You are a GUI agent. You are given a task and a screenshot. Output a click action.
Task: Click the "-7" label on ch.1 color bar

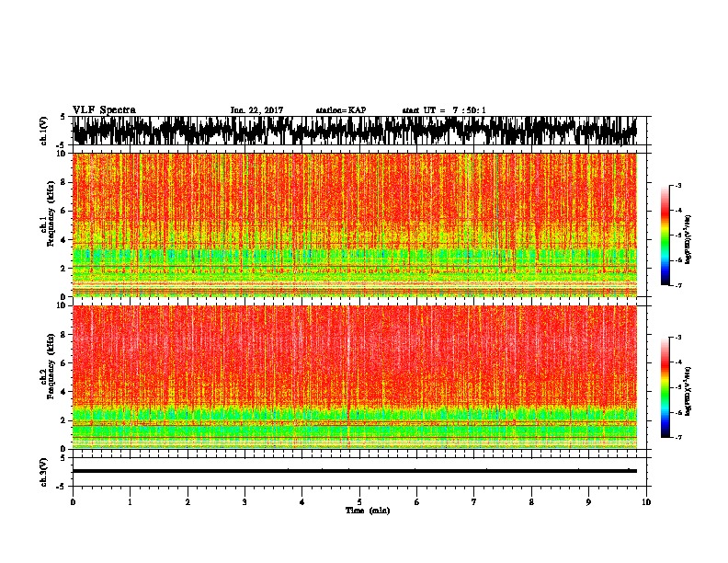(x=678, y=285)
